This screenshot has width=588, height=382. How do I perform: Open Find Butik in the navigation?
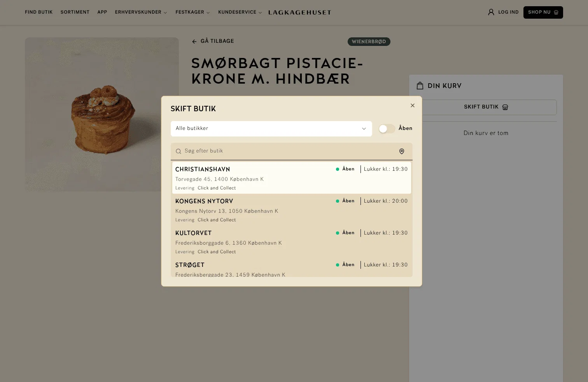(x=39, y=12)
